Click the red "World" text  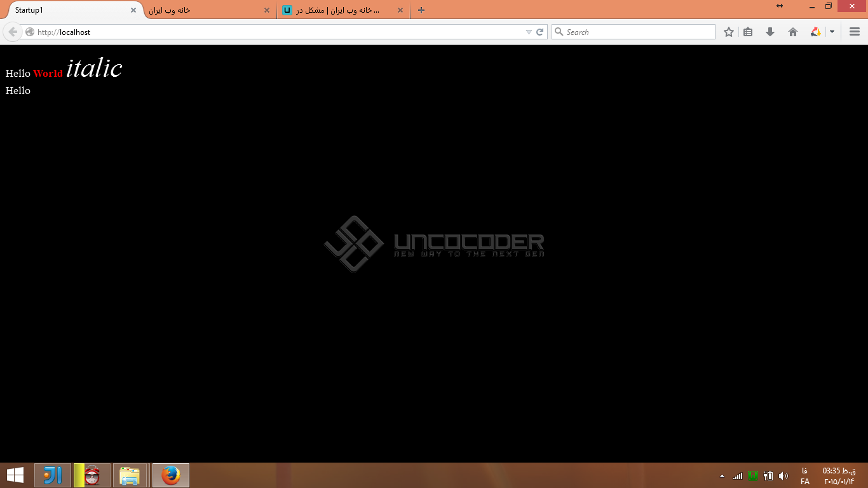click(x=48, y=74)
